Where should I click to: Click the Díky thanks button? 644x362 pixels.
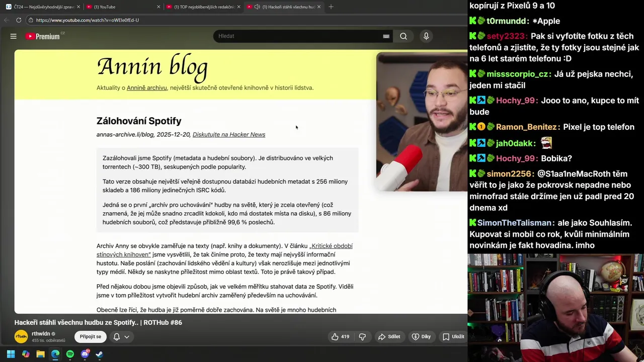(x=422, y=337)
